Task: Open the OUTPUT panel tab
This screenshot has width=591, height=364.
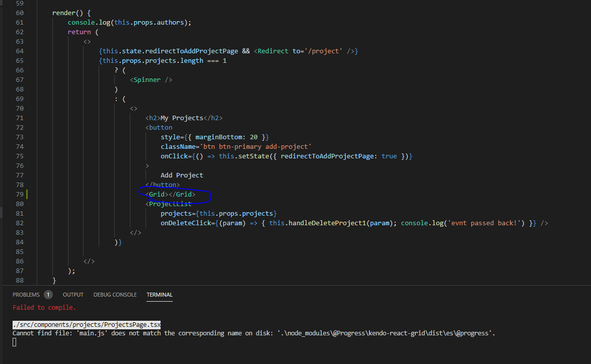Action: 73,295
